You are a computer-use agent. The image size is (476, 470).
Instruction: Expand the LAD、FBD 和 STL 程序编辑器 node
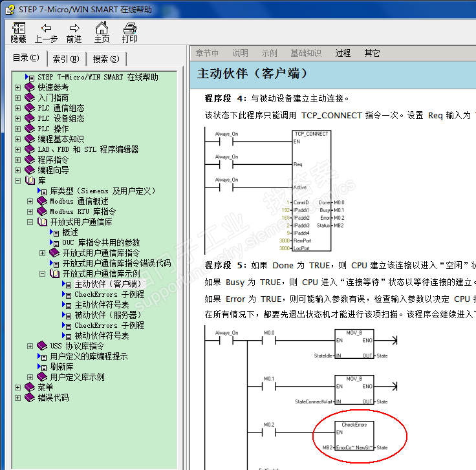(x=18, y=149)
